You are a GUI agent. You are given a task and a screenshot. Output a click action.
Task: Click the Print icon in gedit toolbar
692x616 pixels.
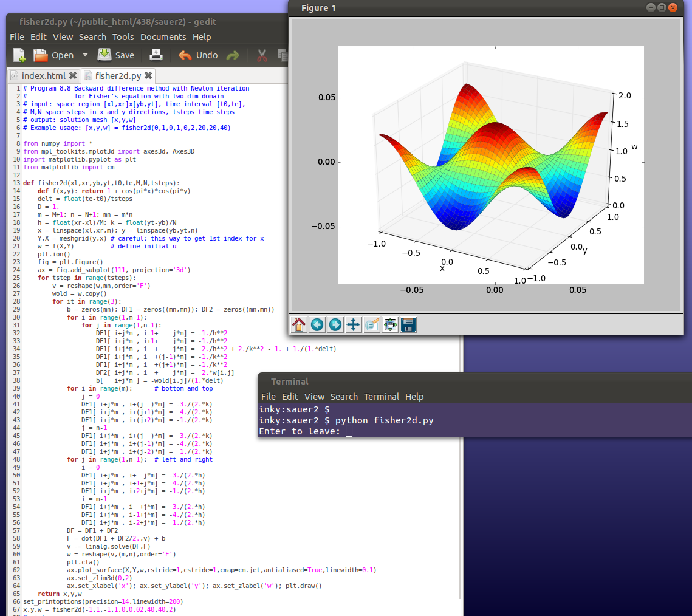click(x=156, y=55)
